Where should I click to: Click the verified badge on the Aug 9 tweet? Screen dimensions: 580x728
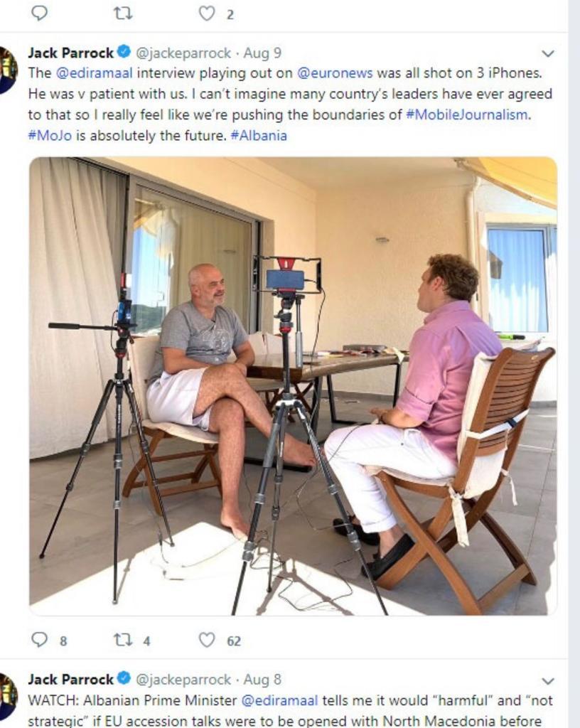[x=124, y=53]
